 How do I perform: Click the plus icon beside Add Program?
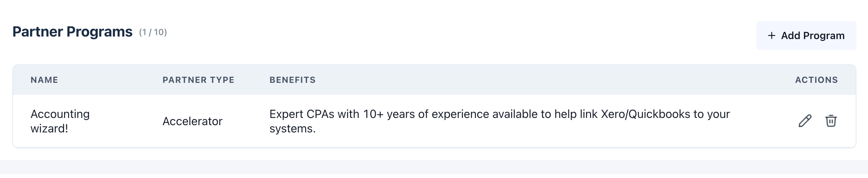coord(771,35)
